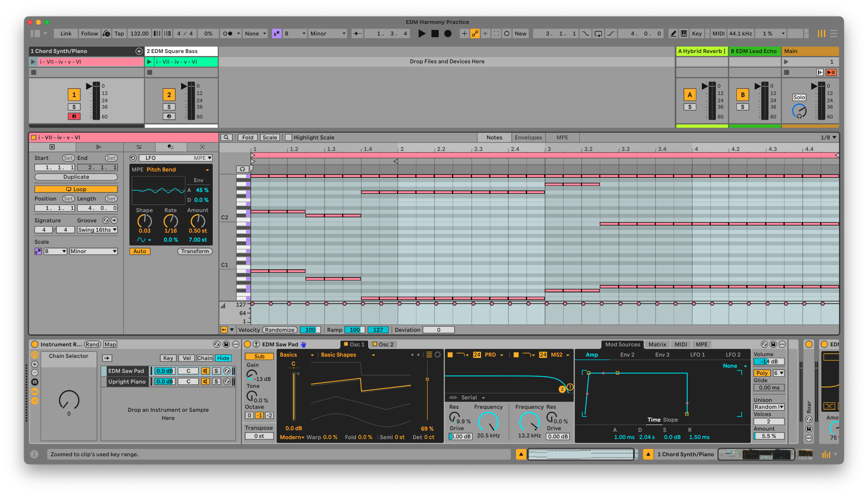Viewport: 868px width, 496px height.
Task: Enable the computer MIDI keyboard icon
Action: tap(684, 33)
